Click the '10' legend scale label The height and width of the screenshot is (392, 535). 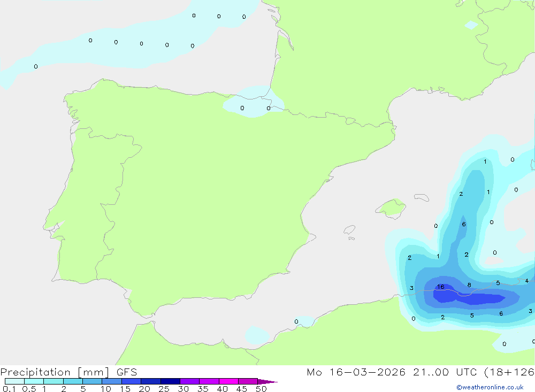point(105,389)
